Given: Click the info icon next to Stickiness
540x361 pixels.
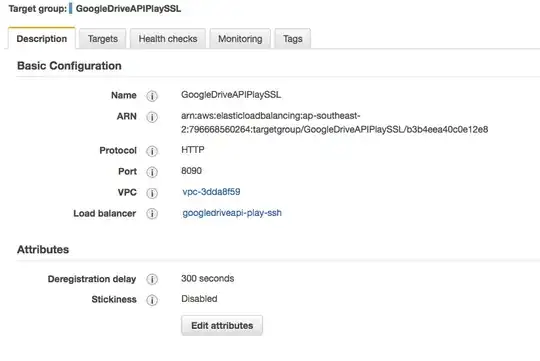Looking at the screenshot, I should pos(152,300).
